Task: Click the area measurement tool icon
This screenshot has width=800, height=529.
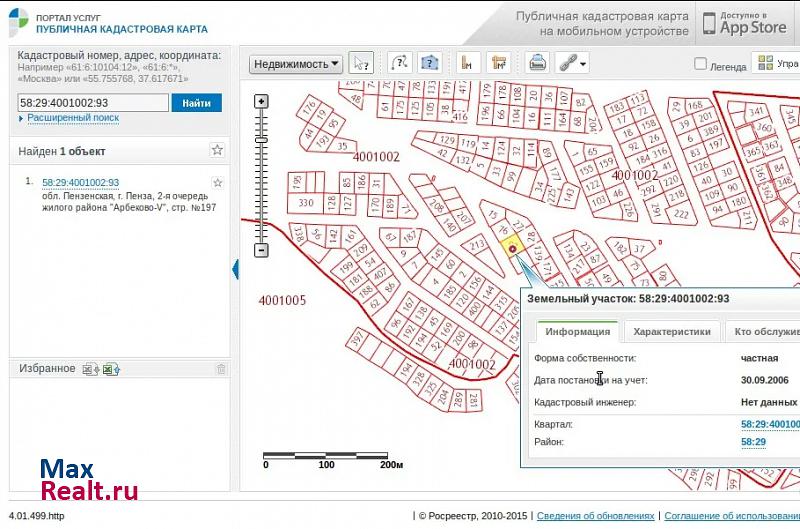Action: click(497, 63)
